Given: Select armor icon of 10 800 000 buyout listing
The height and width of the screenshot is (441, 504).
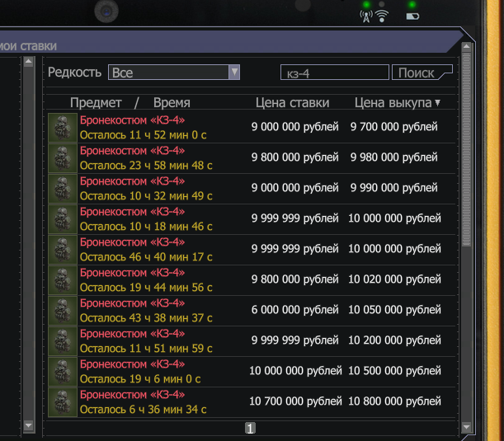Looking at the screenshot, I should (x=62, y=402).
